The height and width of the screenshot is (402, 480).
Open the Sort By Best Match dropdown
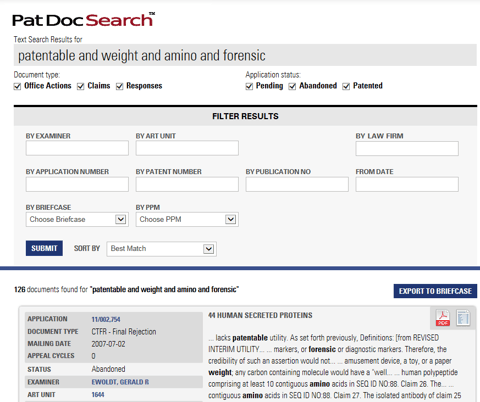(162, 249)
